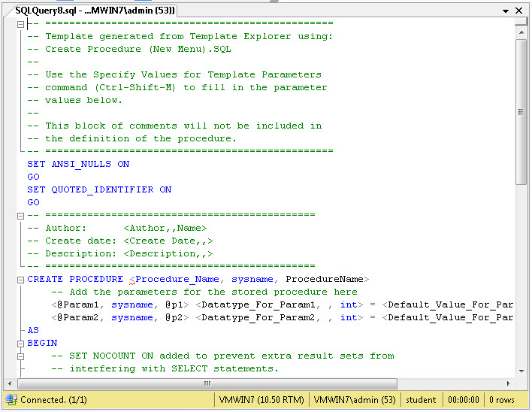Click 'This block of comments' comment line

pyautogui.click(x=174, y=126)
